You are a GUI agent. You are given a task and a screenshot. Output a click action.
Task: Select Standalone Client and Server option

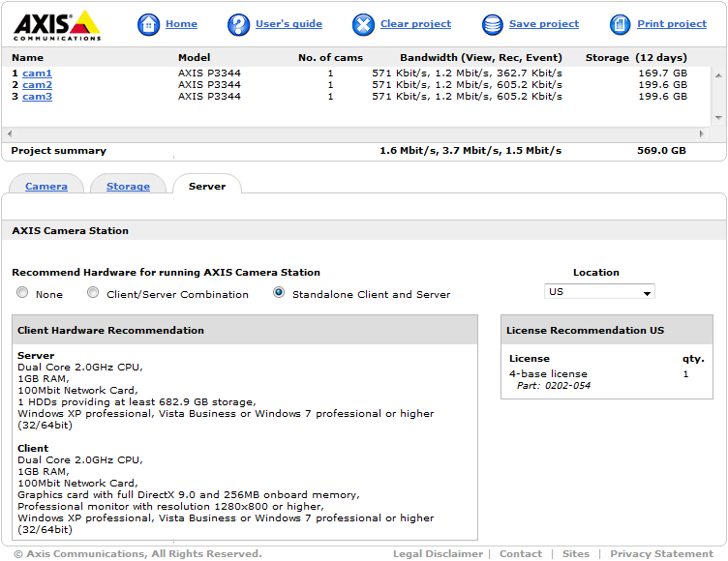[279, 293]
